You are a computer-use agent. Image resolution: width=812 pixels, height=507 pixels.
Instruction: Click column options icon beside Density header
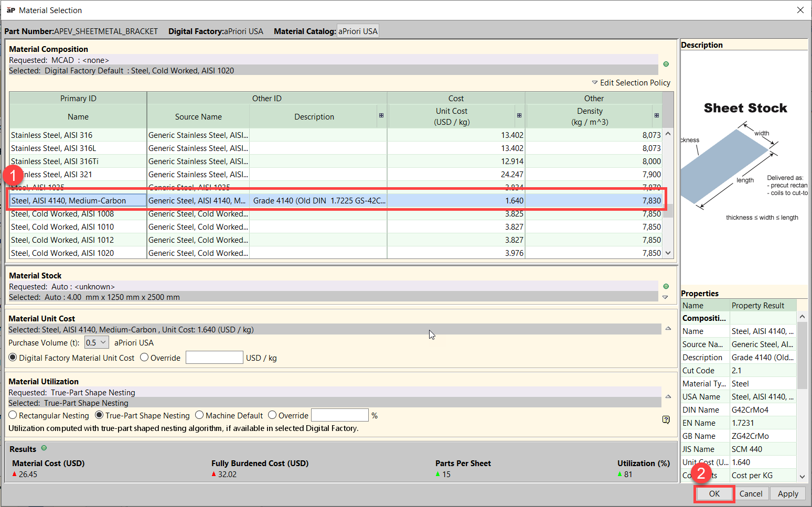pos(657,115)
